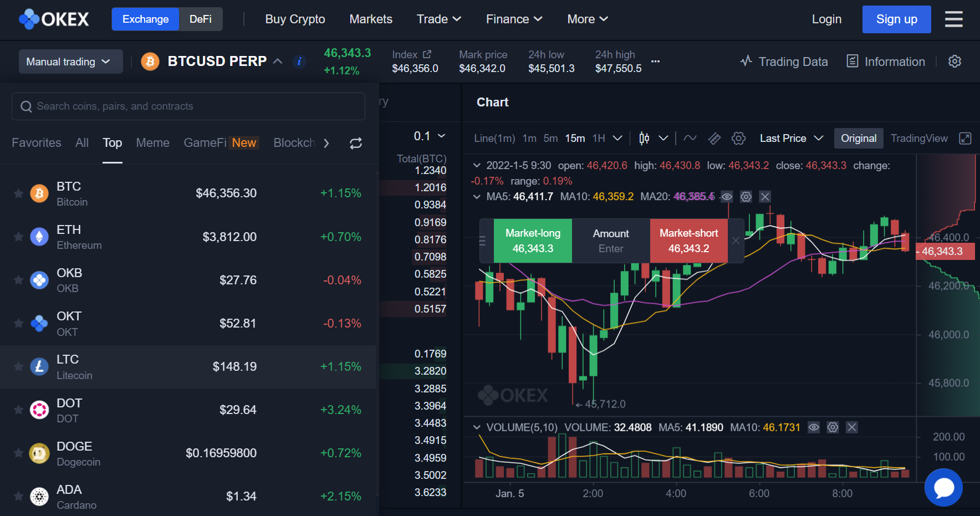Screen dimensions: 980x516
Task: Favorite DOGE with star icon
Action: click(18, 453)
